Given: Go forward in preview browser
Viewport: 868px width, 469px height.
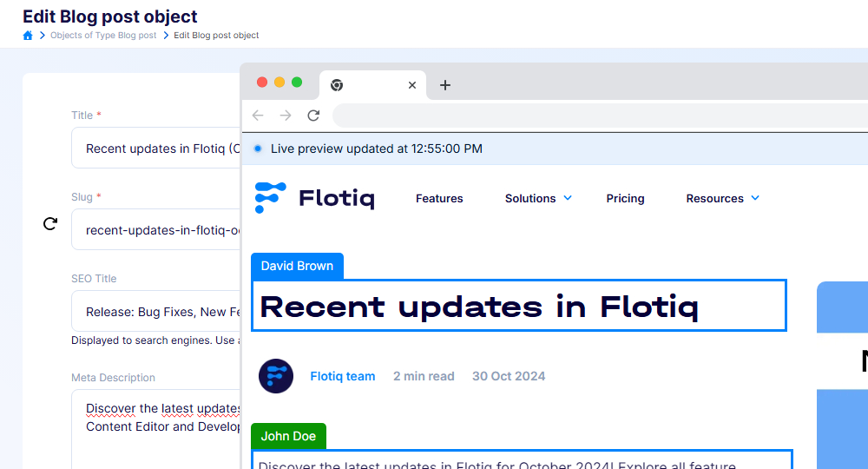Looking at the screenshot, I should 286,116.
